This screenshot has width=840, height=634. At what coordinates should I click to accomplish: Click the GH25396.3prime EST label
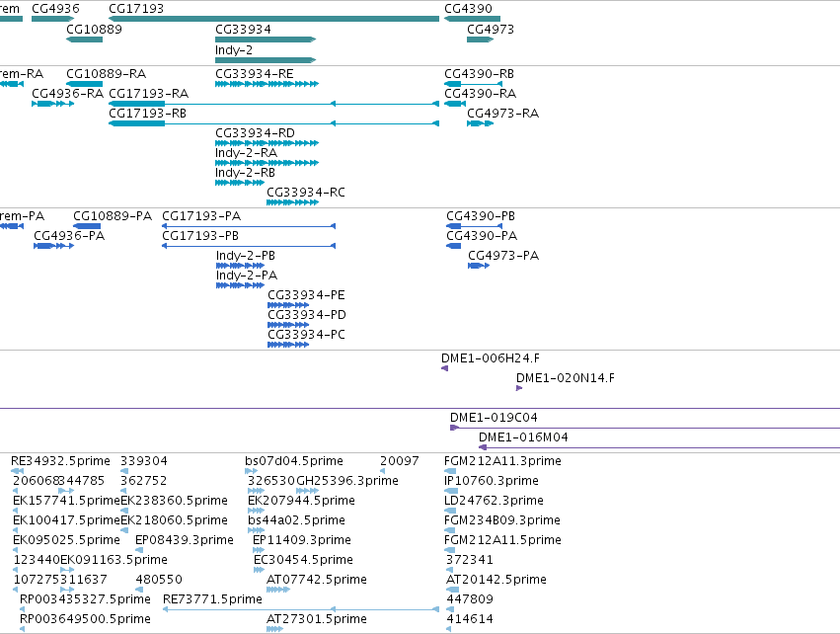coord(347,481)
